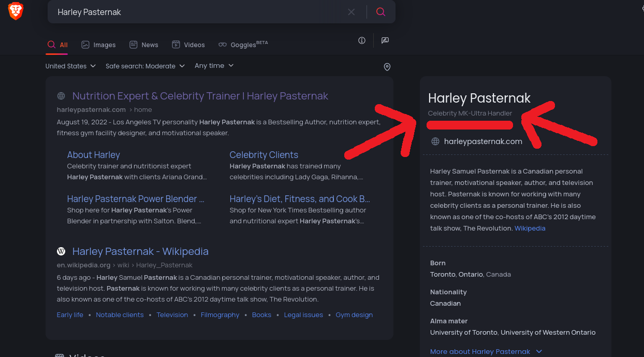Click the harleypasternak.com › home breadcrumb
This screenshot has width=644, height=357.
pos(104,109)
